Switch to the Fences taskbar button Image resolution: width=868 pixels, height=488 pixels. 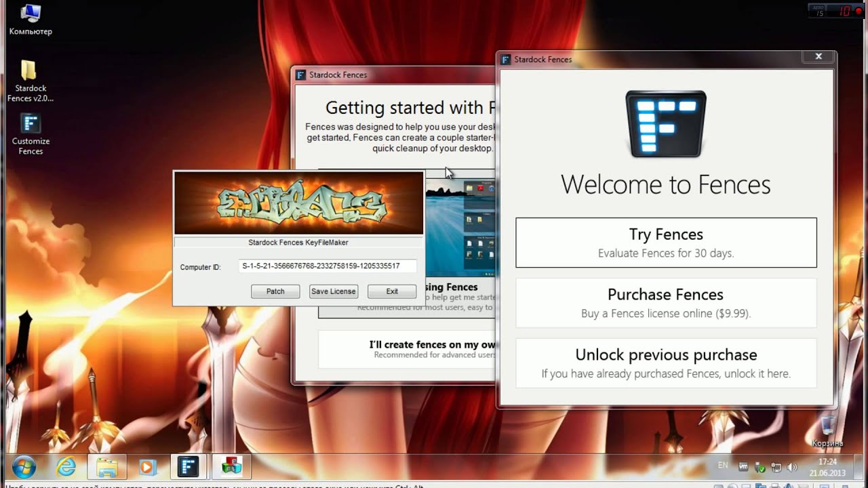[188, 467]
